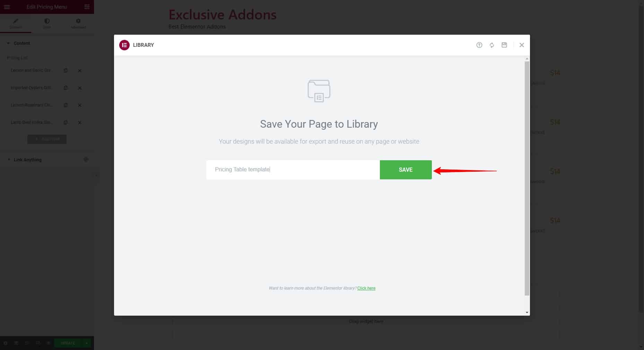Screen dimensions: 644x350
Task: Click the preview eye icon in the bottom bar
Action: click(x=49, y=343)
